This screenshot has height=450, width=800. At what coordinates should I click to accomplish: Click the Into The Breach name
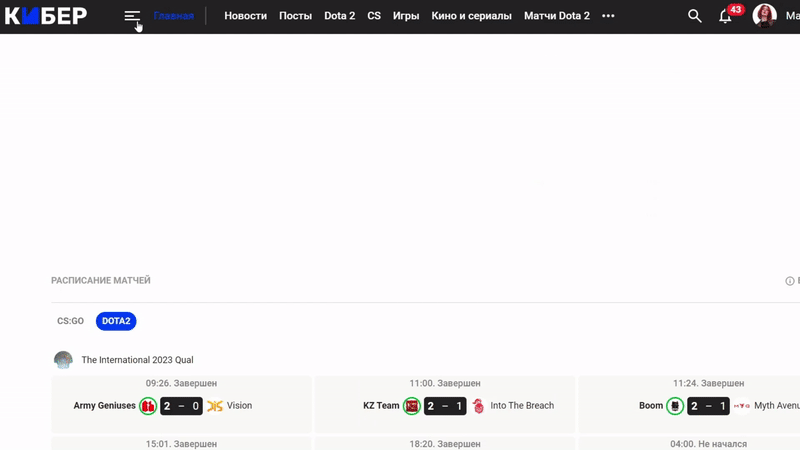[x=522, y=406]
